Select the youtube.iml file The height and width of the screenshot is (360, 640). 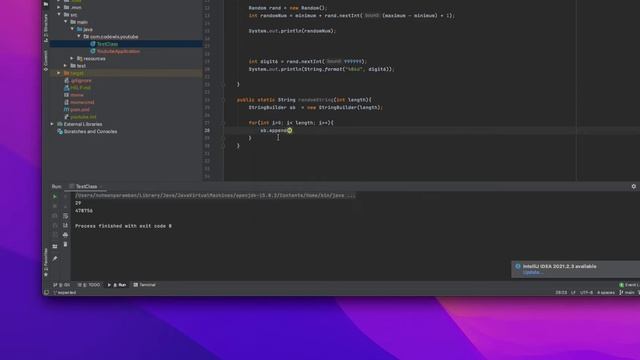pyautogui.click(x=83, y=117)
